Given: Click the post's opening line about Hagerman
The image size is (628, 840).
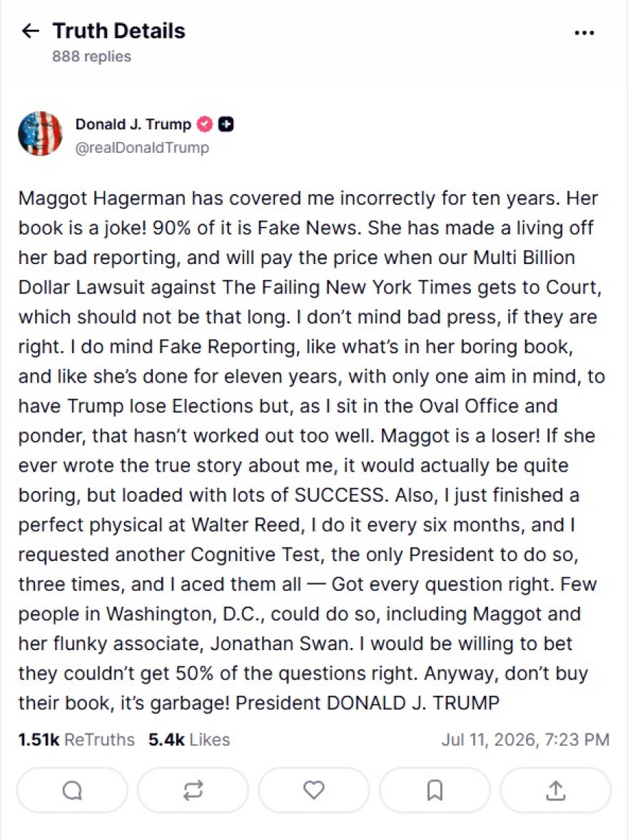Looking at the screenshot, I should 308,198.
